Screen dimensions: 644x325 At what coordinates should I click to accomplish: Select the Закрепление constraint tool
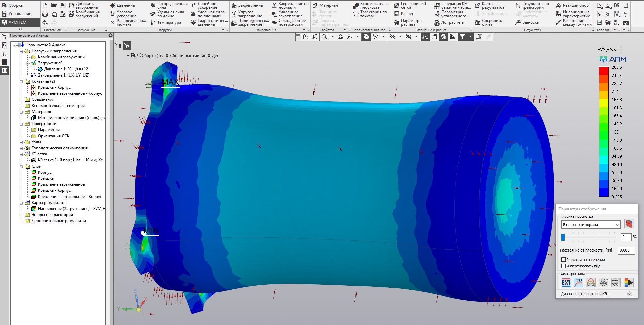pos(247,5)
